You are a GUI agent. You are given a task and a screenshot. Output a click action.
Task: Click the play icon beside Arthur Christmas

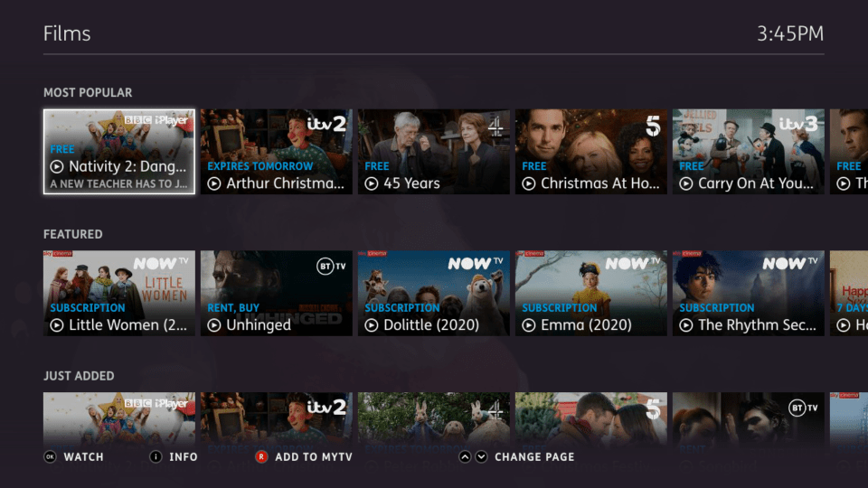pos(214,183)
